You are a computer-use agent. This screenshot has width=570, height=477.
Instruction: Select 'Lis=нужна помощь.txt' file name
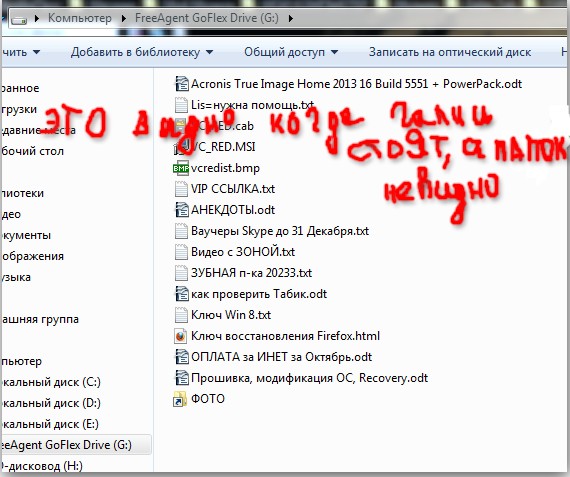point(252,105)
